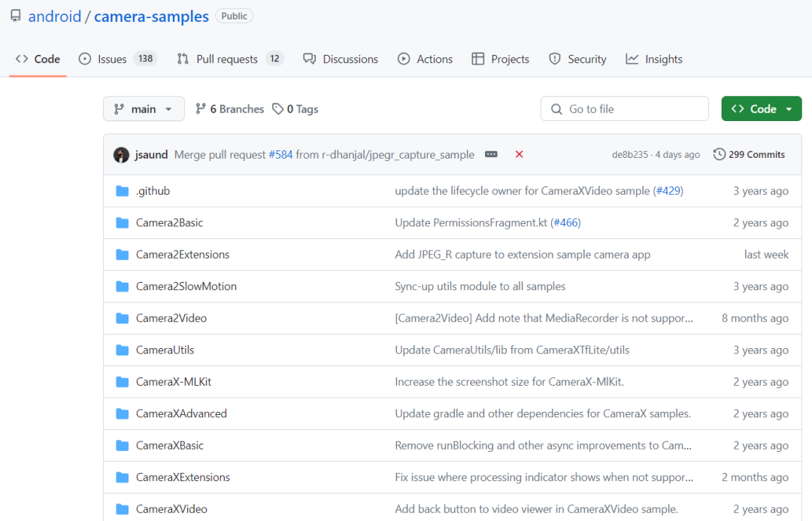Open the Camera2SlowMotion folder
Image resolution: width=812 pixels, height=521 pixels.
tap(186, 286)
